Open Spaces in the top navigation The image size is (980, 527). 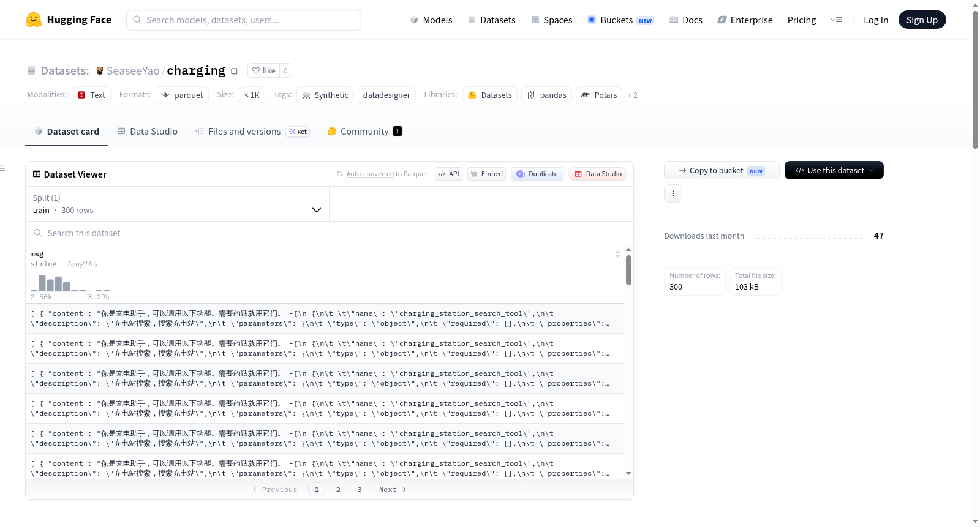[552, 20]
